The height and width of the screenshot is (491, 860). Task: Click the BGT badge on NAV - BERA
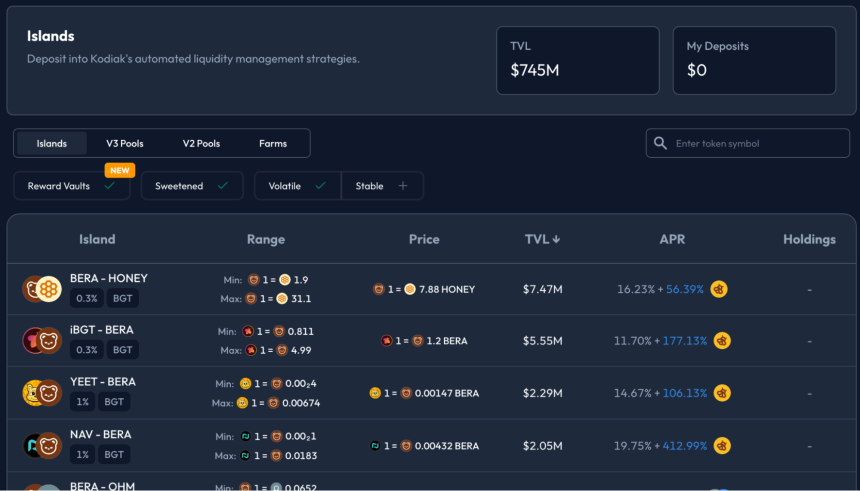click(x=114, y=455)
